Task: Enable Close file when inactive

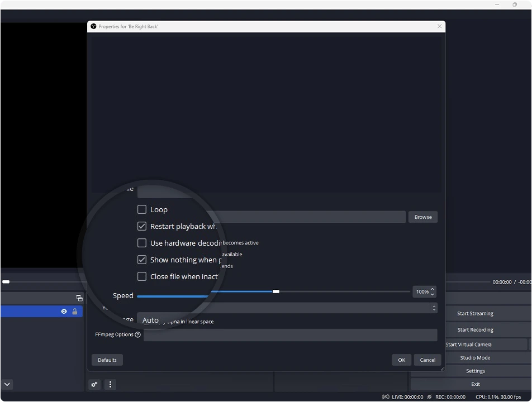Action: tap(142, 276)
